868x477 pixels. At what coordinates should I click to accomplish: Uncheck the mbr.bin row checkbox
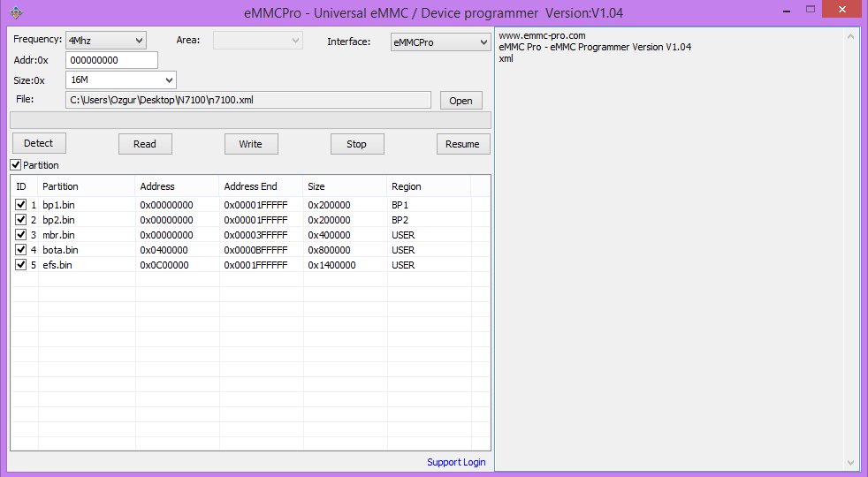(x=21, y=234)
